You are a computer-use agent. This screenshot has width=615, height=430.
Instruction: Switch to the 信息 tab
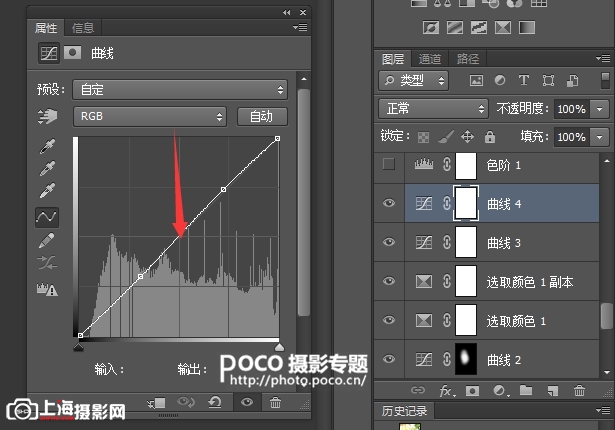pos(83,28)
